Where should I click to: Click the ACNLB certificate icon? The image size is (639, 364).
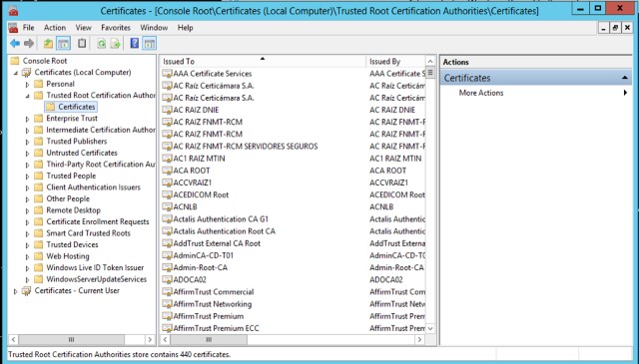point(167,206)
